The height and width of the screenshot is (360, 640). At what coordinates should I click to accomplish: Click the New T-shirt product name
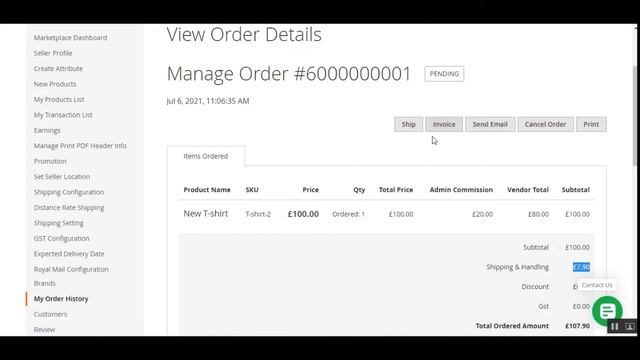point(206,213)
